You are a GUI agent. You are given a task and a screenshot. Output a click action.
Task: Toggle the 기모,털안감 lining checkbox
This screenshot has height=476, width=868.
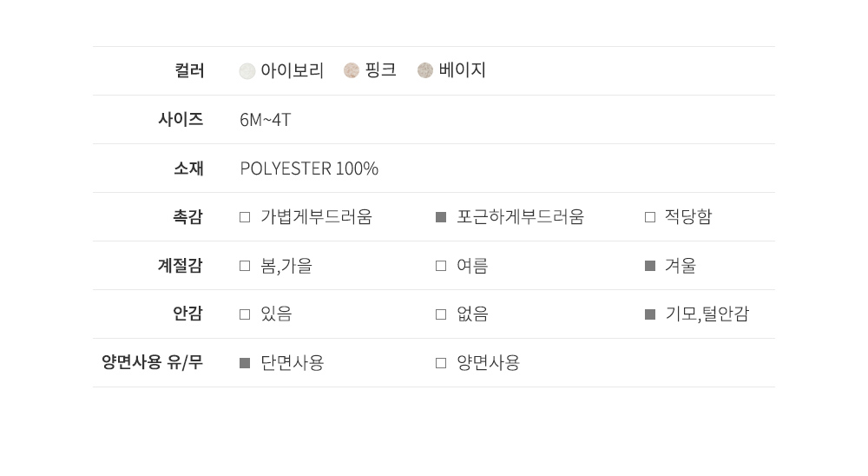point(650,314)
